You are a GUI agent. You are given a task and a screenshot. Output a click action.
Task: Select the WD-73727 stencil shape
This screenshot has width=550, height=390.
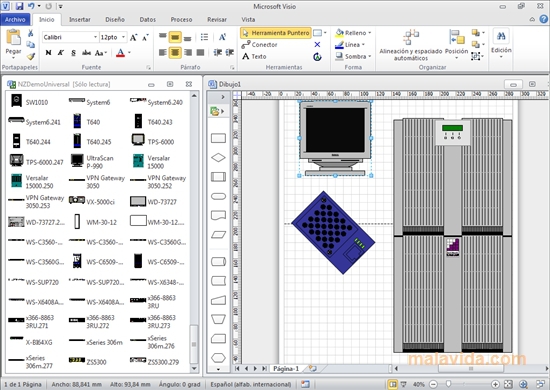(153, 201)
